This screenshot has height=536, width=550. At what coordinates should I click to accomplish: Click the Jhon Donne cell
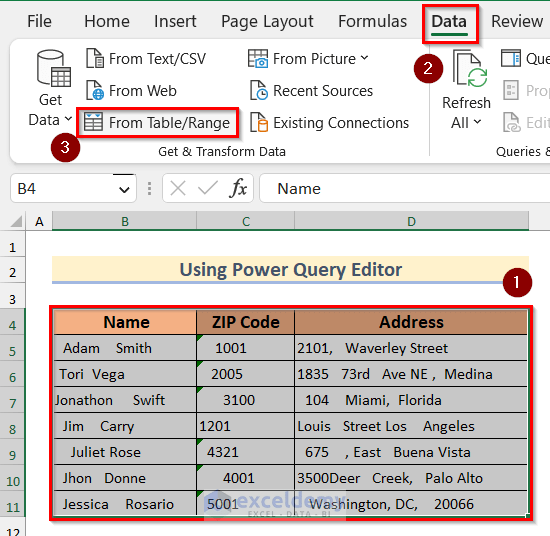pyautogui.click(x=125, y=478)
